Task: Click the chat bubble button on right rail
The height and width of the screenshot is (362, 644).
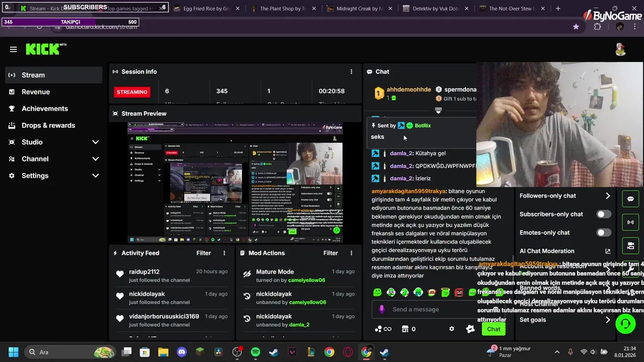Action: pos(630,199)
